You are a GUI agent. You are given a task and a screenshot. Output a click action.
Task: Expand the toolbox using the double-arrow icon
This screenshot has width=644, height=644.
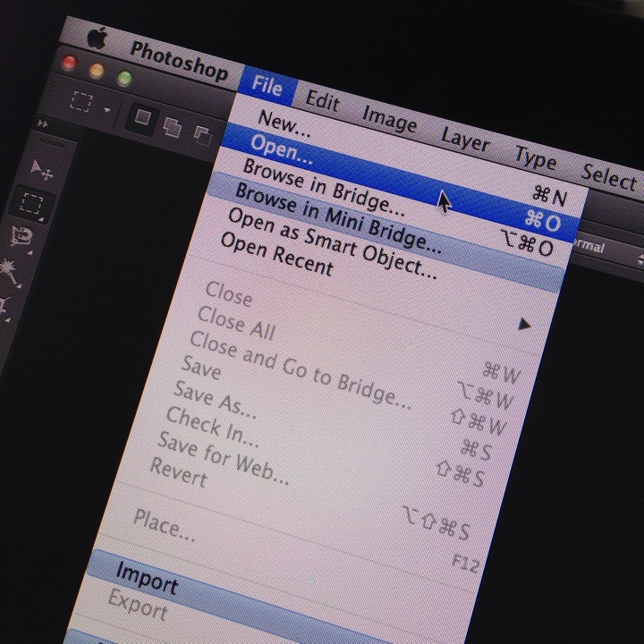(x=41, y=123)
